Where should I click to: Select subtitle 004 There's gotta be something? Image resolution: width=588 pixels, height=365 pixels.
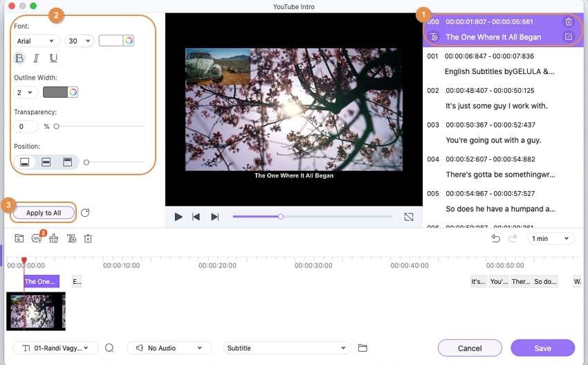(502, 167)
